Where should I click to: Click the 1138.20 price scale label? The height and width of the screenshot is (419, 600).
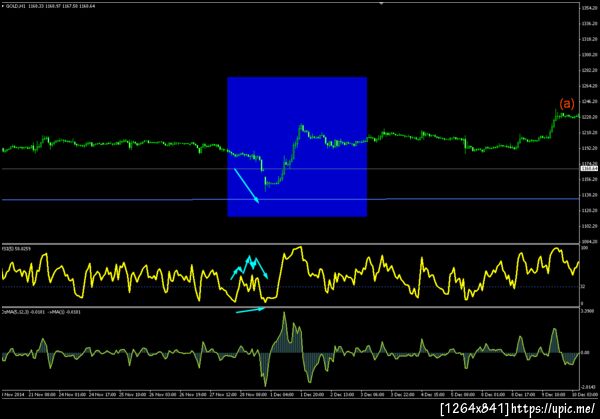point(589,195)
